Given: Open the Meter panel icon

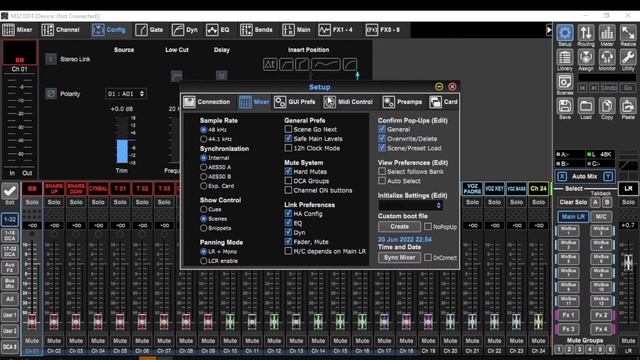Looking at the screenshot, I should pyautogui.click(x=607, y=33).
